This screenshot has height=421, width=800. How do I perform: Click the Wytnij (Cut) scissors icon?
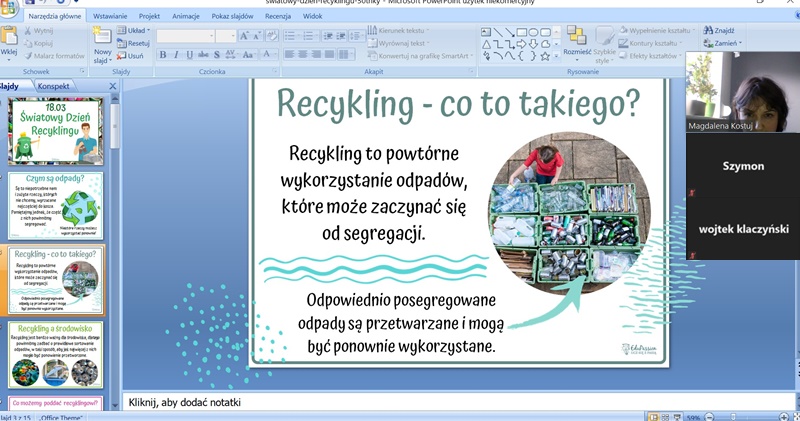tap(28, 31)
